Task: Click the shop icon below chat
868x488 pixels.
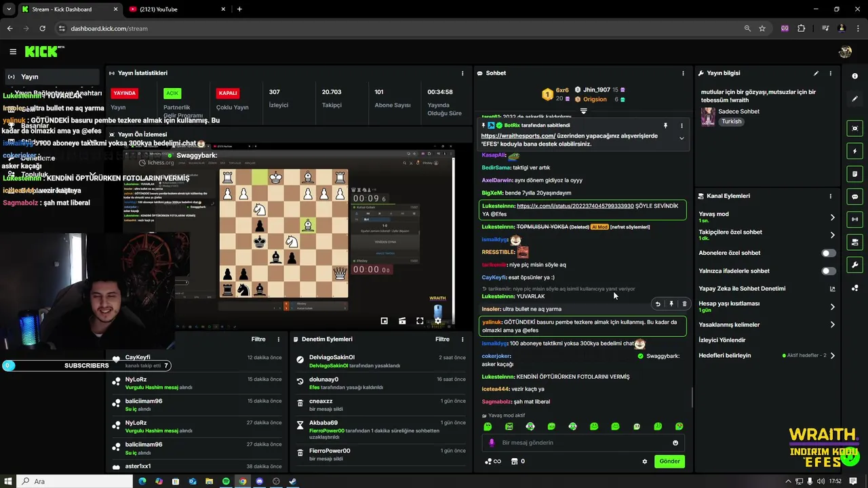Action: pos(514,462)
